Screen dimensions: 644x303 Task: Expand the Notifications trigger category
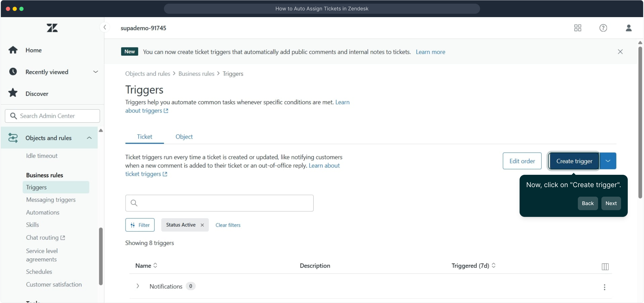pos(138,286)
